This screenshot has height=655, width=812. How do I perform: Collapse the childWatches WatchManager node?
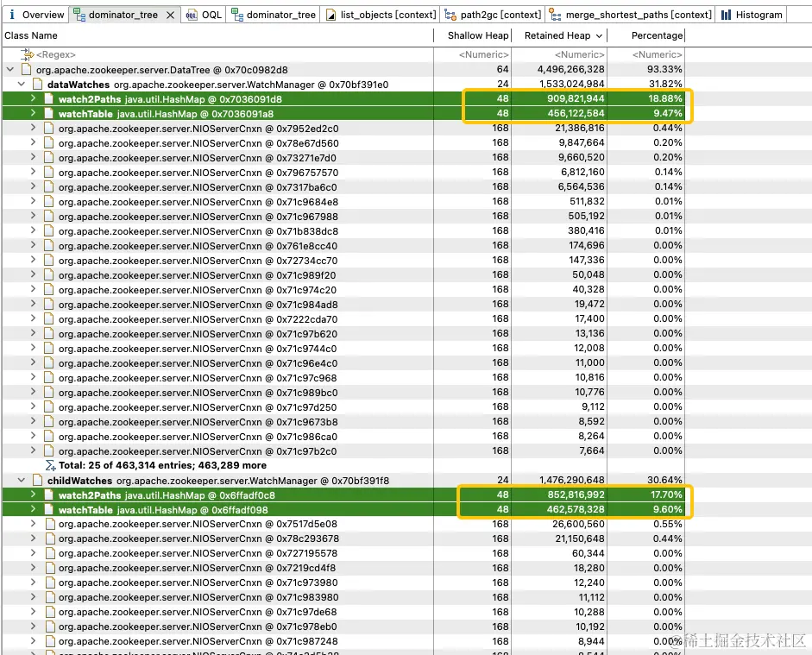coord(22,480)
